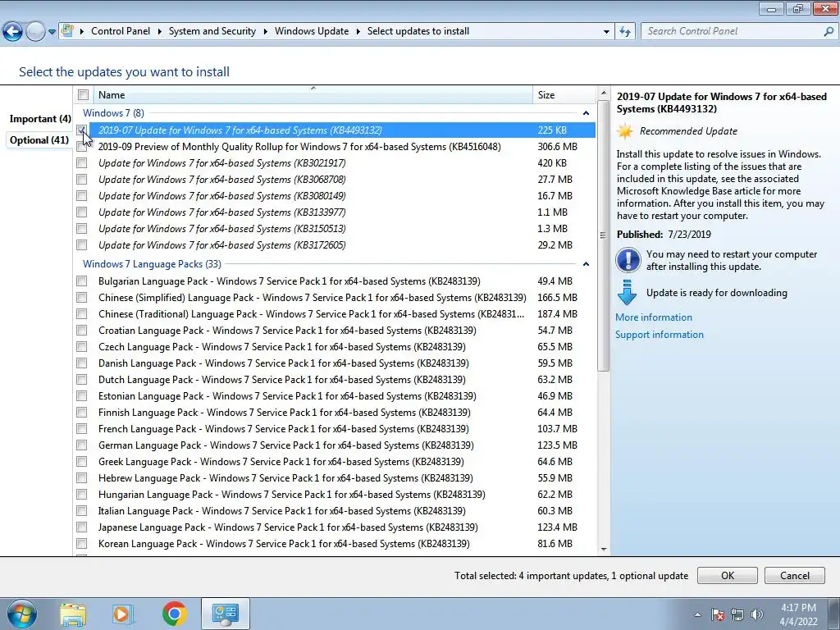
Task: Check the KB3068708 update checkbox
Action: 82,180
